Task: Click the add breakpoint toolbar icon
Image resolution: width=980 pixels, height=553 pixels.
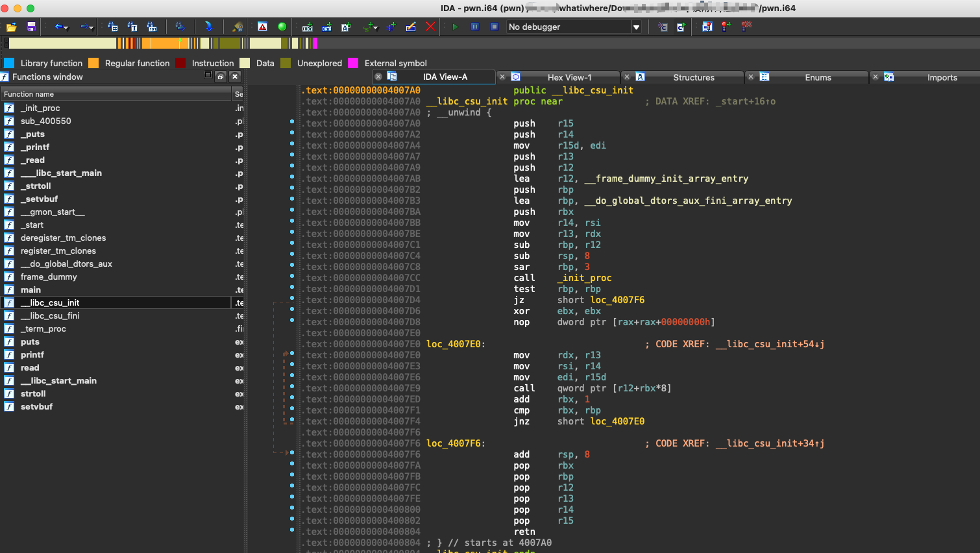Action: click(725, 27)
